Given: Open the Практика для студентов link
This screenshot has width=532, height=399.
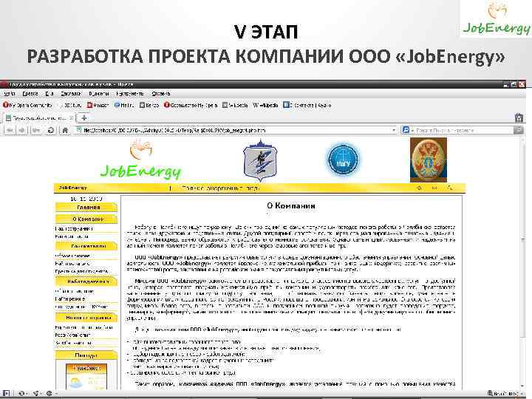Looking at the screenshot, I should click(x=81, y=271).
